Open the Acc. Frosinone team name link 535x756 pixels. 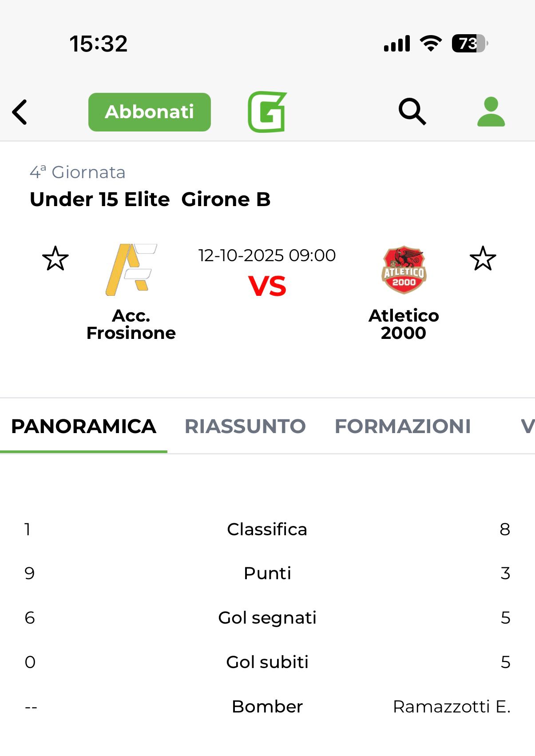(x=131, y=324)
